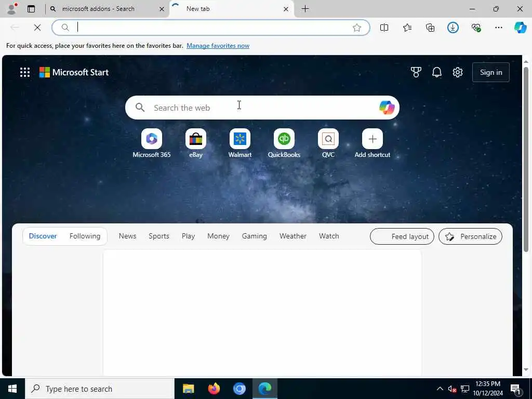Open the Play category
Viewport: 532px width, 399px height.
pos(188,236)
